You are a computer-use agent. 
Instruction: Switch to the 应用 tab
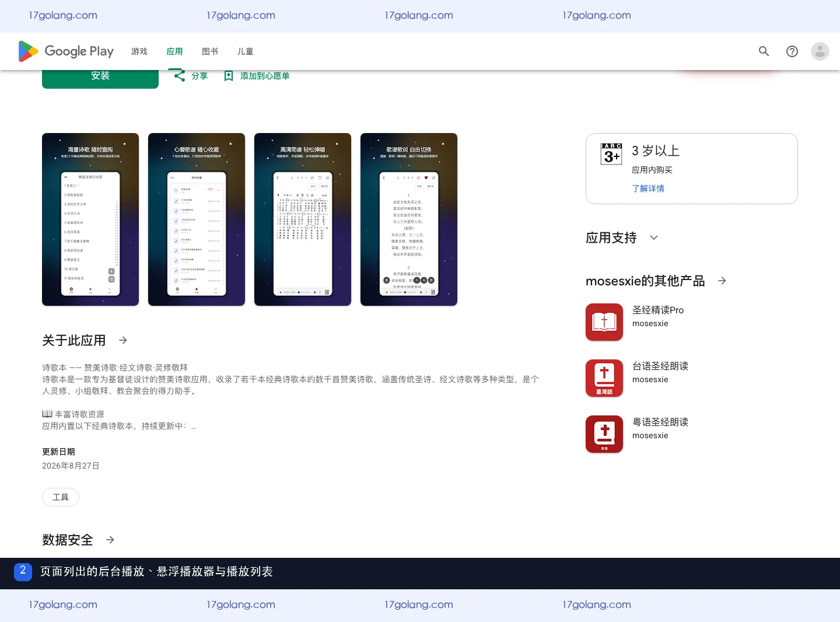174,51
